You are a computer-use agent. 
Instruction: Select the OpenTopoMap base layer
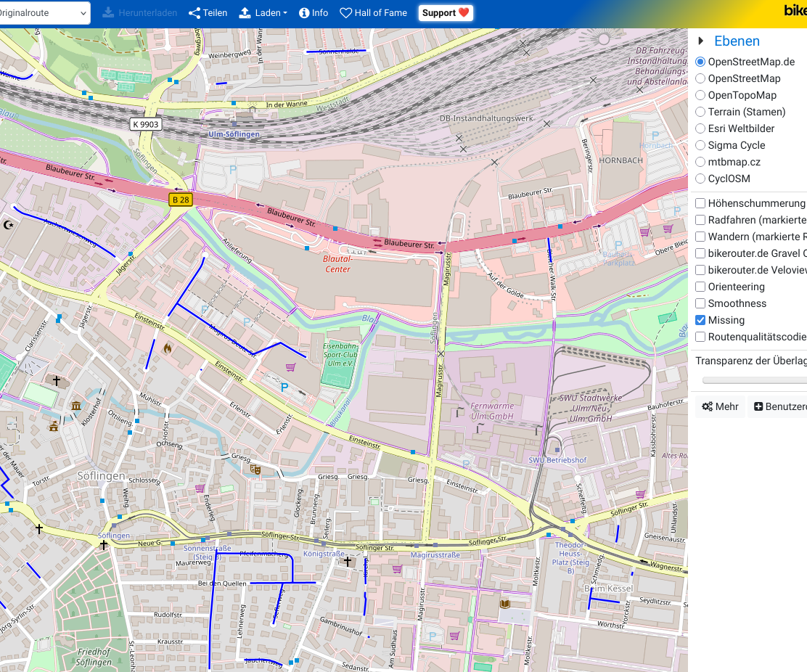(700, 95)
